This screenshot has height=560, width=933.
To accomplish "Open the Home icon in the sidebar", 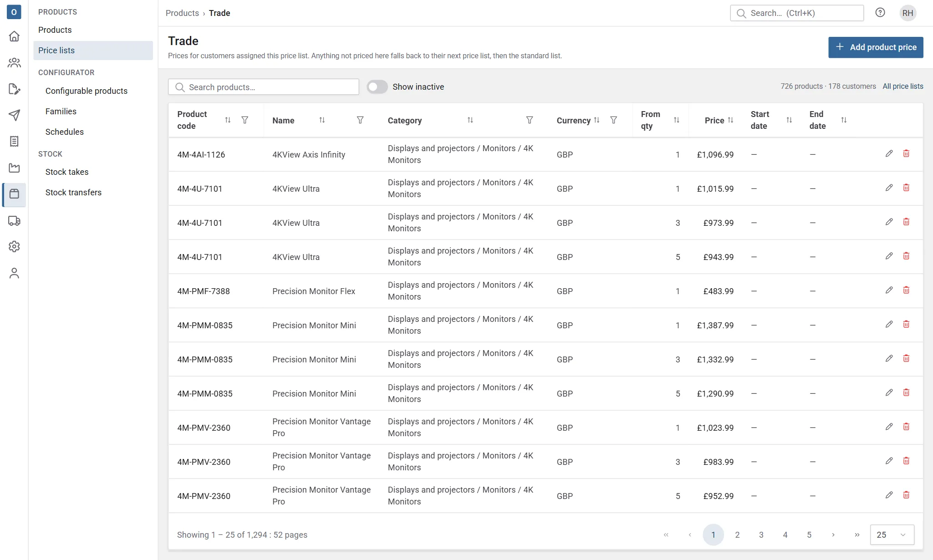I will (x=14, y=36).
